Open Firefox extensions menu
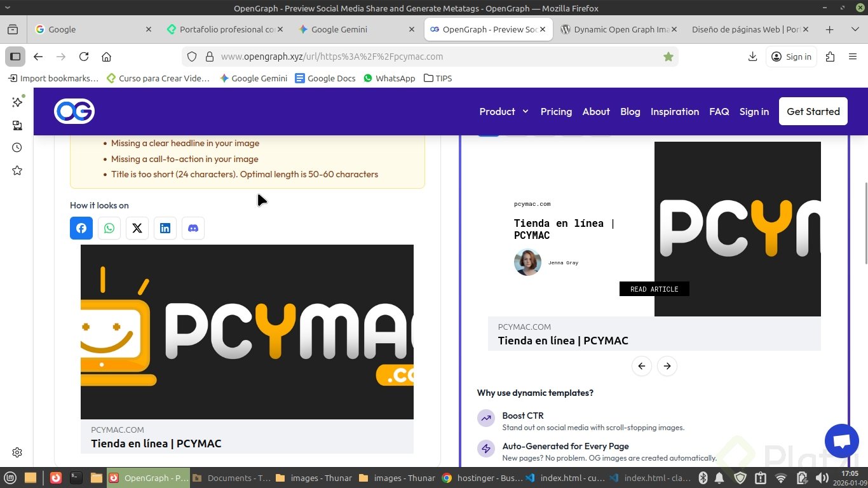 tap(830, 57)
